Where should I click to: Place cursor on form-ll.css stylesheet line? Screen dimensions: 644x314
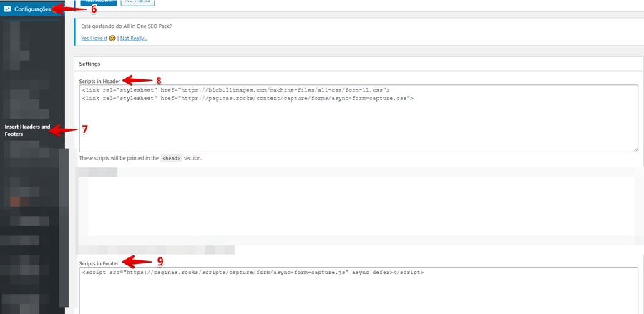[235, 91]
